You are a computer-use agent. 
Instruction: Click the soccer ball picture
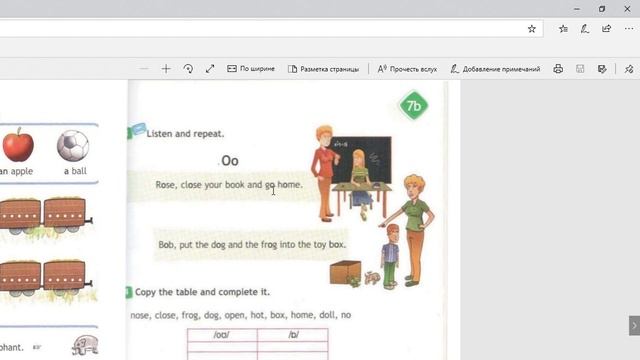pyautogui.click(x=73, y=145)
